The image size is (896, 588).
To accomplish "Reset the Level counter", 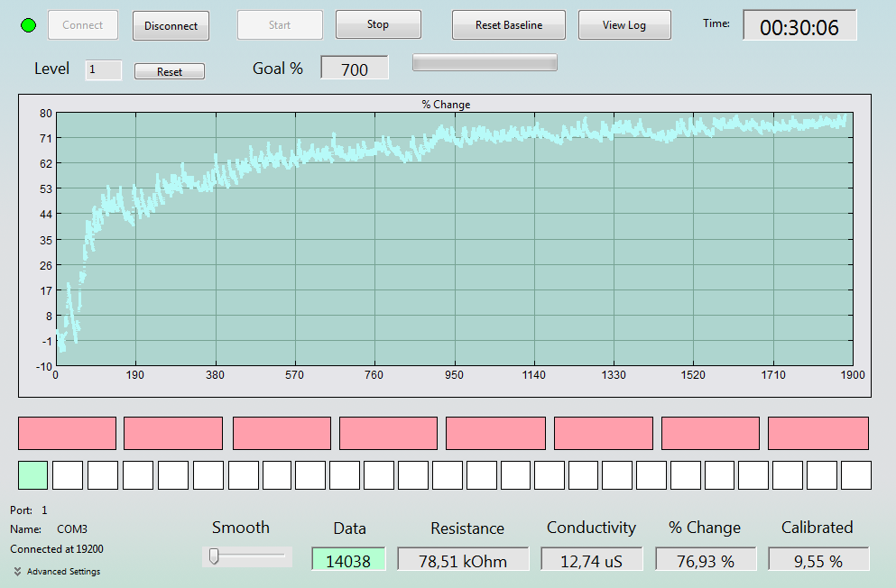I will click(x=170, y=71).
